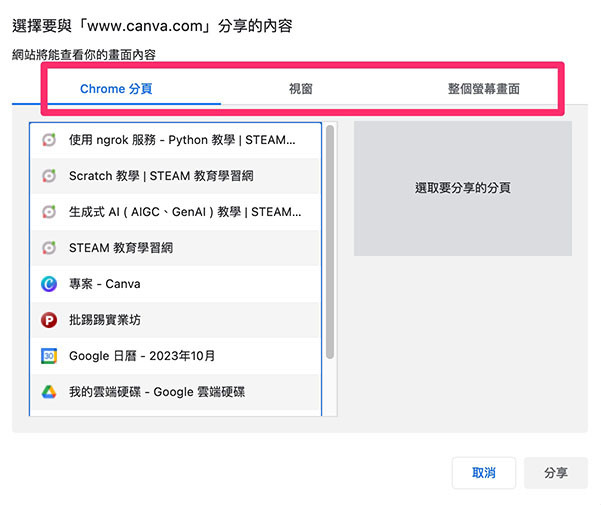Select the 專案 - Canva row
601x505 pixels.
[x=176, y=284]
